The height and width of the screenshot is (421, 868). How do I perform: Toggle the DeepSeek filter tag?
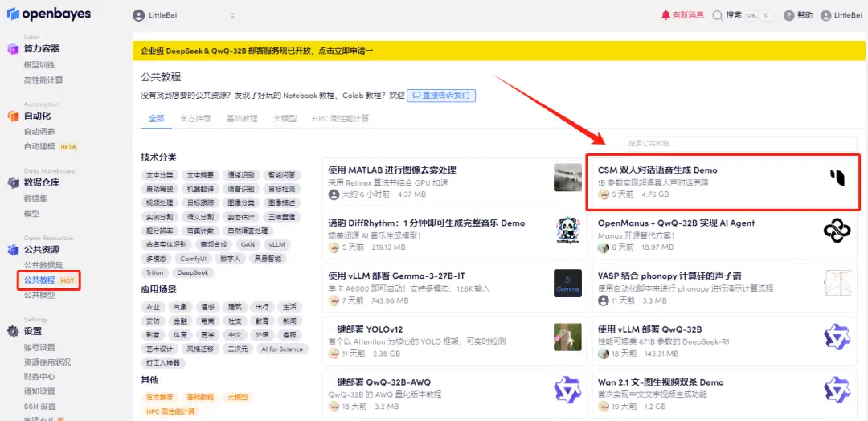[x=193, y=272]
